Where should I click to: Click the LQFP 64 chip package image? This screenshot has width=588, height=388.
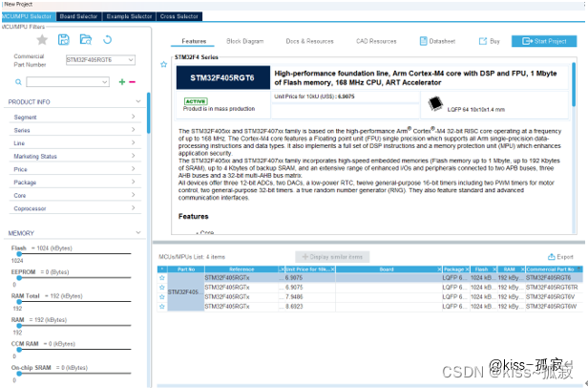(x=435, y=103)
